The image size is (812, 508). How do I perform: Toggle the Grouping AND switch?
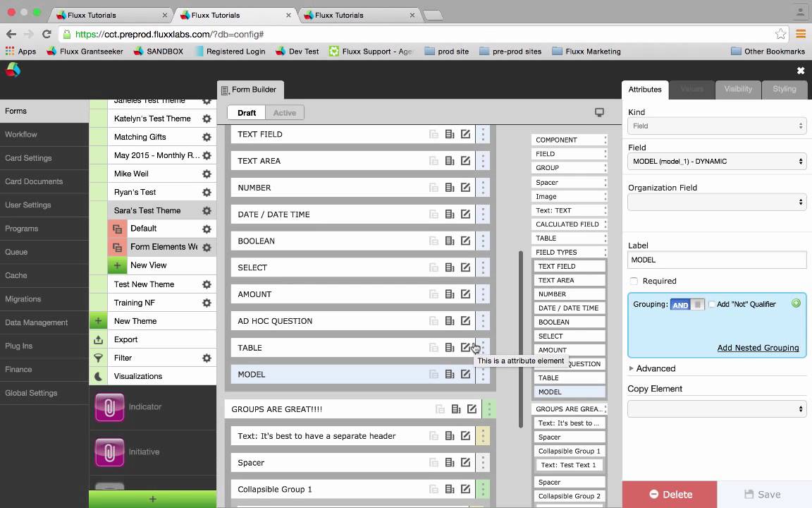tap(687, 305)
